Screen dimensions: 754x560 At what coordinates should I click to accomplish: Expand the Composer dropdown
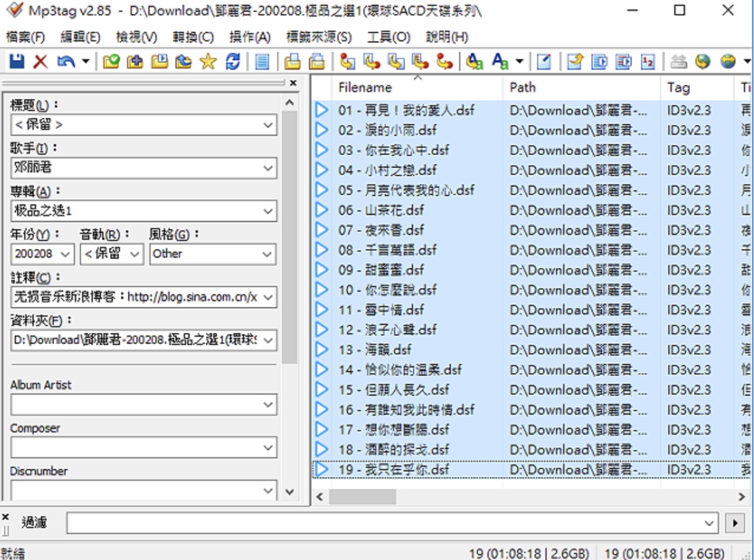(268, 448)
